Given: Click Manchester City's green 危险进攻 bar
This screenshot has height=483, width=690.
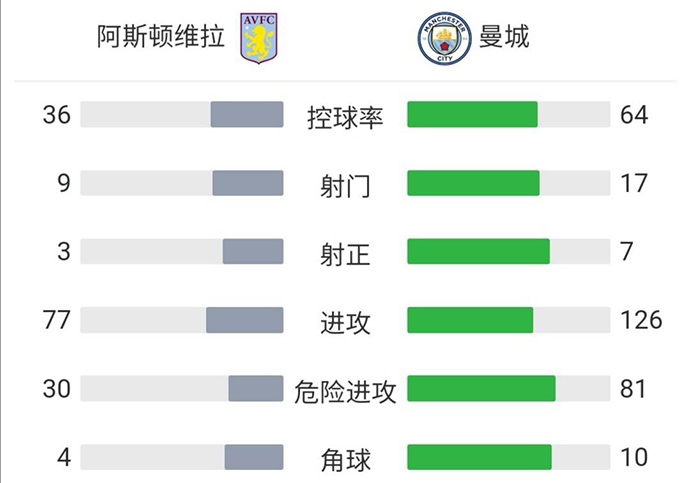Looking at the screenshot, I should (x=481, y=388).
